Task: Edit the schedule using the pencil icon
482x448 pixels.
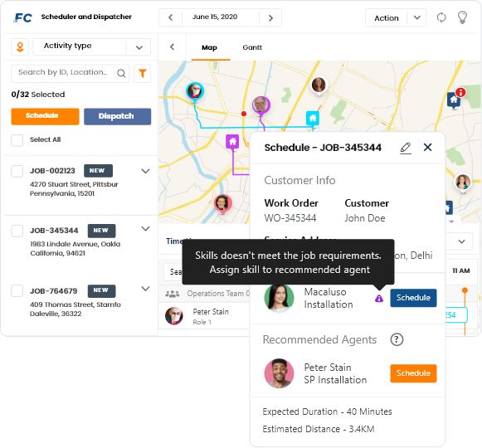Action: coord(406,148)
